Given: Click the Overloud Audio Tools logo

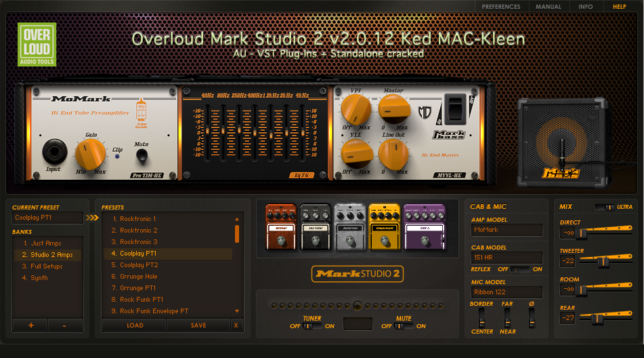Looking at the screenshot, I should click(37, 44).
